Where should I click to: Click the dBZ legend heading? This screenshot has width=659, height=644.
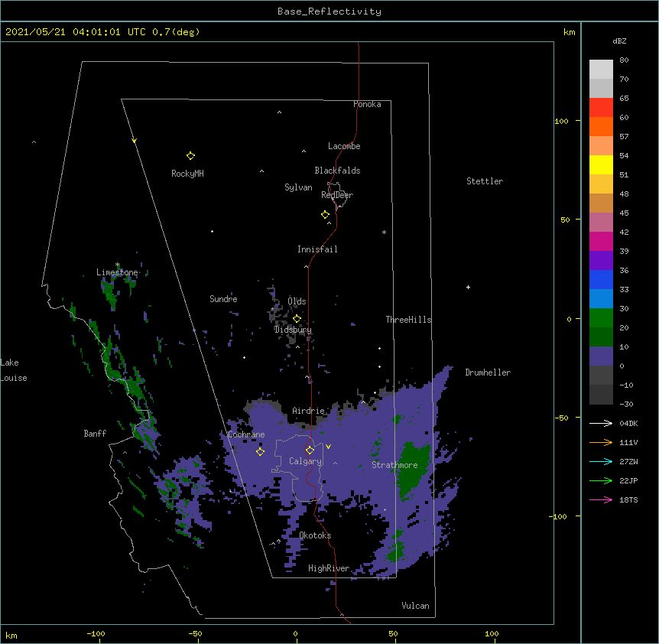(619, 41)
